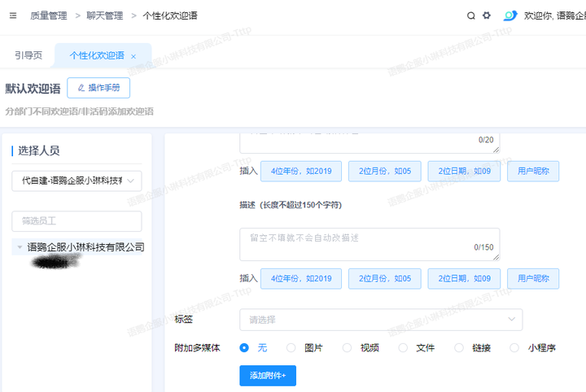Open the 标签 请选择 dropdown
586x392 pixels.
[x=380, y=320]
